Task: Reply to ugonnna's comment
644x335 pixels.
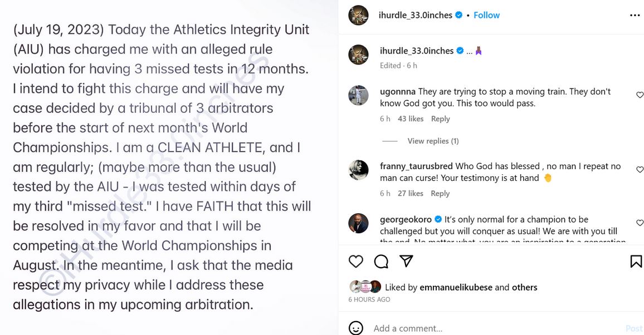Action: pos(440,119)
